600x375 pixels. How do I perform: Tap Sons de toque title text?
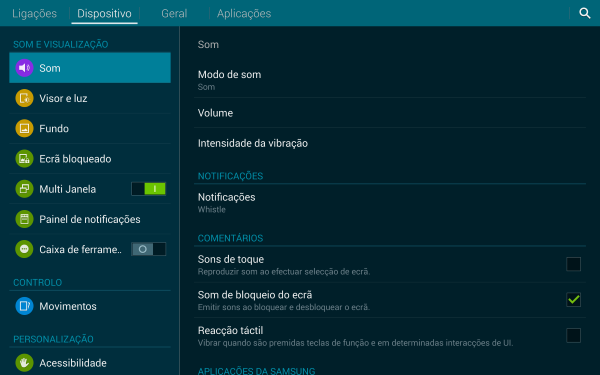pyautogui.click(x=231, y=259)
